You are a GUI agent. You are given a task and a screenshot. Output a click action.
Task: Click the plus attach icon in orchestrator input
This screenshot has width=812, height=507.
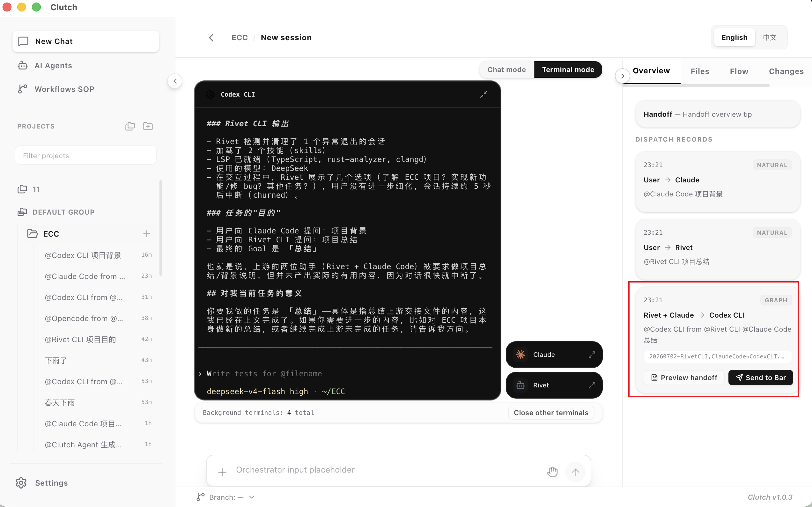pyautogui.click(x=222, y=472)
